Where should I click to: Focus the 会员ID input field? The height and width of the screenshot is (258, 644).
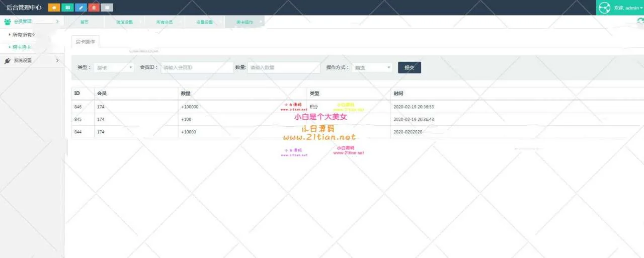click(197, 67)
